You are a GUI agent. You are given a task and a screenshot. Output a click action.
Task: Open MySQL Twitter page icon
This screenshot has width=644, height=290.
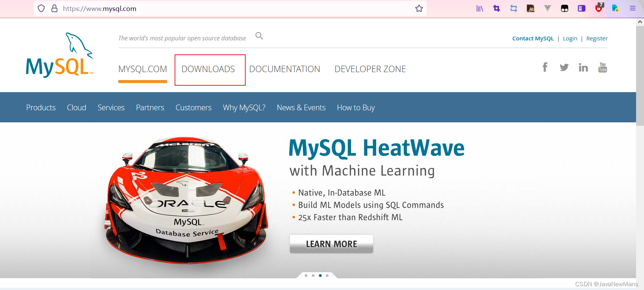[x=564, y=67]
